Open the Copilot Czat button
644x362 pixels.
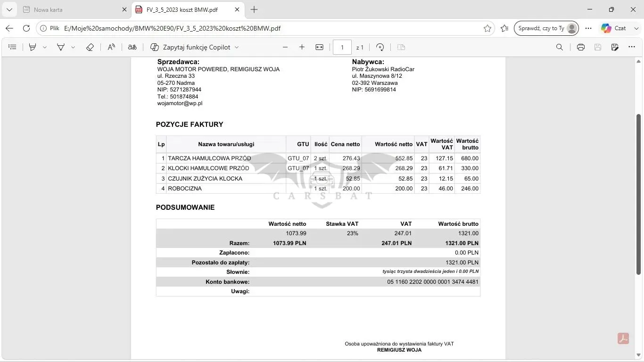click(614, 28)
